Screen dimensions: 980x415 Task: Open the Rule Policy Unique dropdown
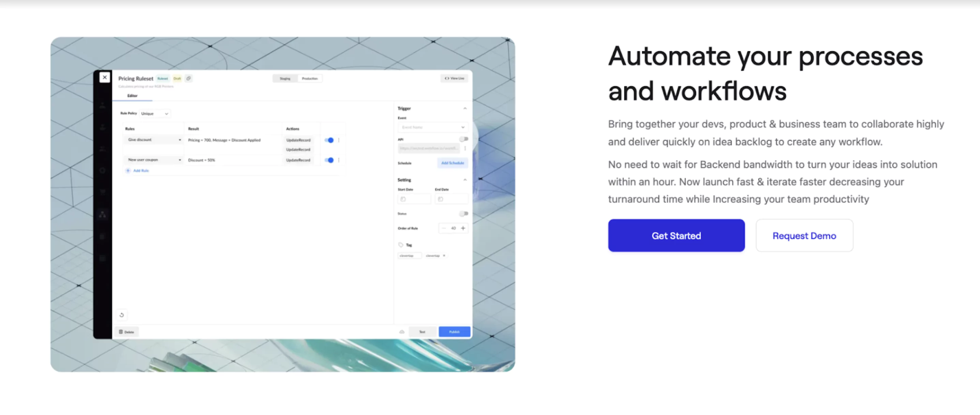(x=155, y=114)
